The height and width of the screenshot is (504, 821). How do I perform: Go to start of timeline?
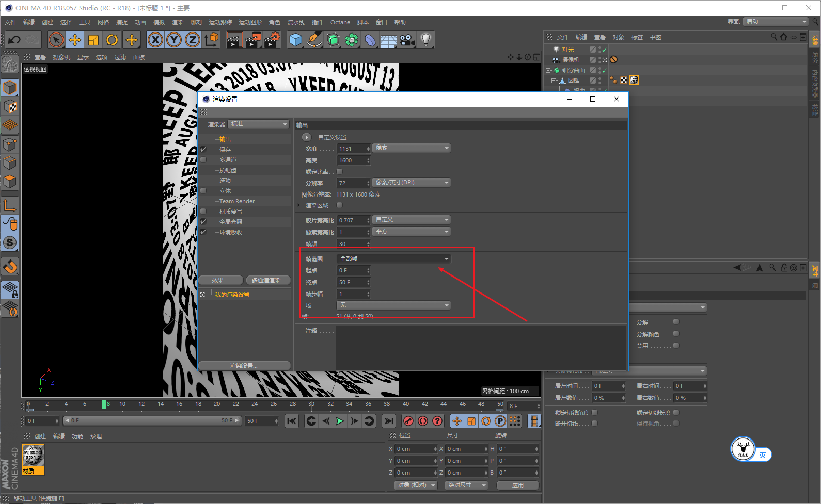click(x=292, y=421)
